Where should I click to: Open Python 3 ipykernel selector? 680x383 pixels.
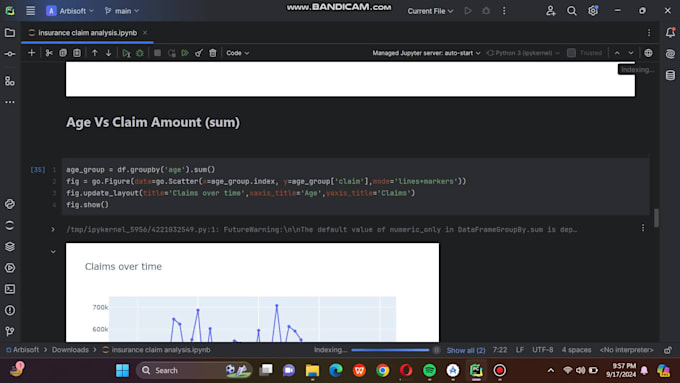tap(523, 53)
